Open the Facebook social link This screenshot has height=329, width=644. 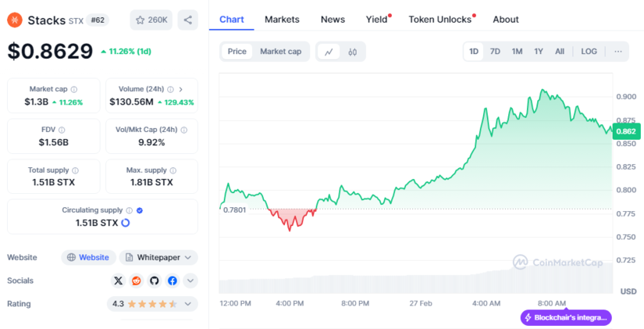tap(173, 281)
